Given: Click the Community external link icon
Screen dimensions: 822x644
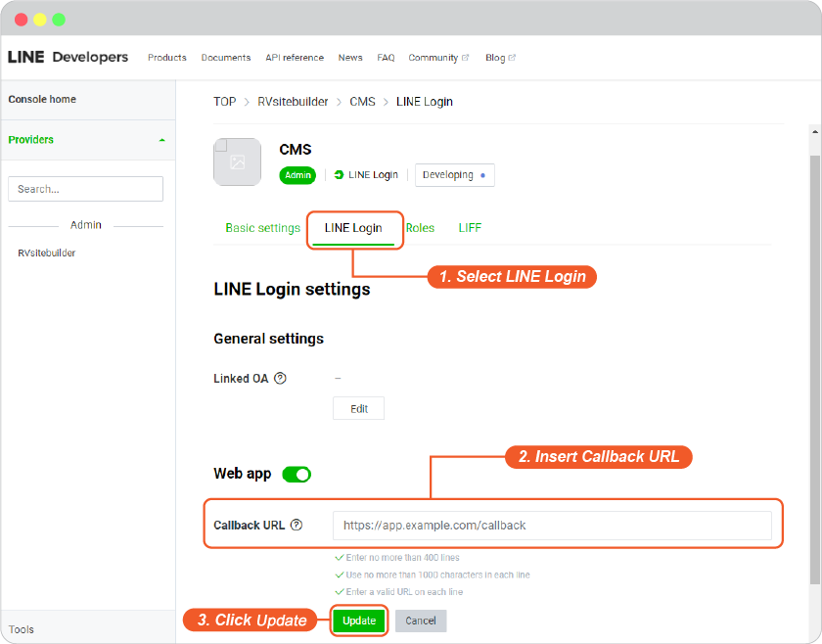Looking at the screenshot, I should (465, 58).
